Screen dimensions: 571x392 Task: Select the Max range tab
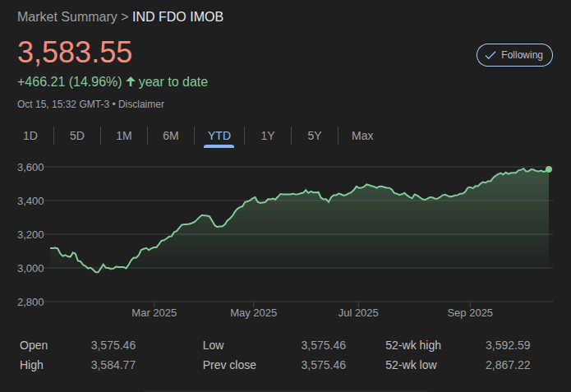pyautogui.click(x=362, y=136)
